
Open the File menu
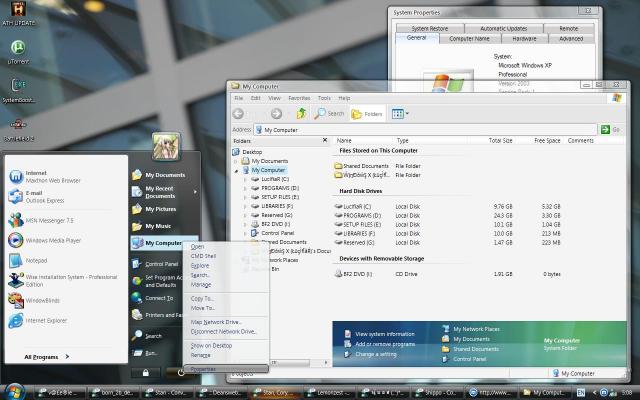pyautogui.click(x=239, y=98)
